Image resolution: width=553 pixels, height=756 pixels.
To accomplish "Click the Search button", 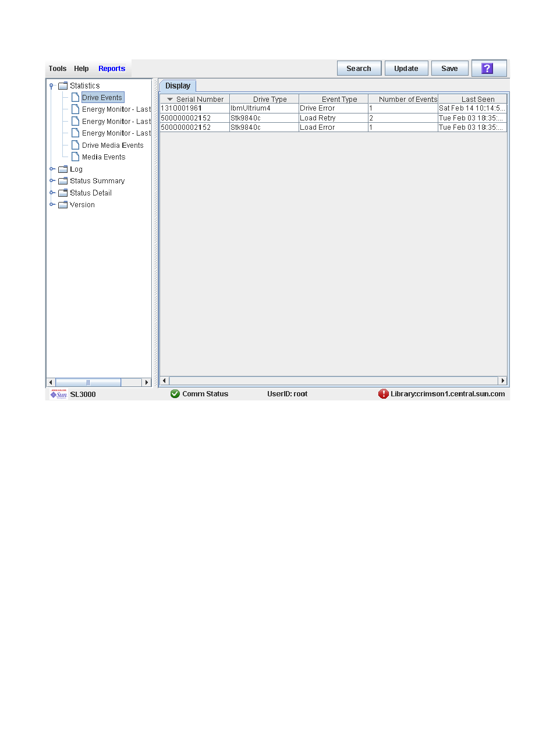I will point(359,69).
